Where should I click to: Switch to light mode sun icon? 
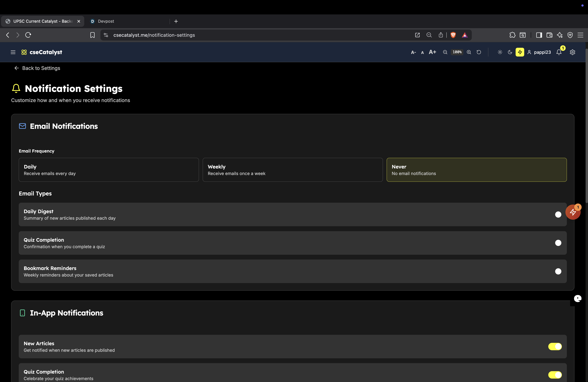point(500,52)
